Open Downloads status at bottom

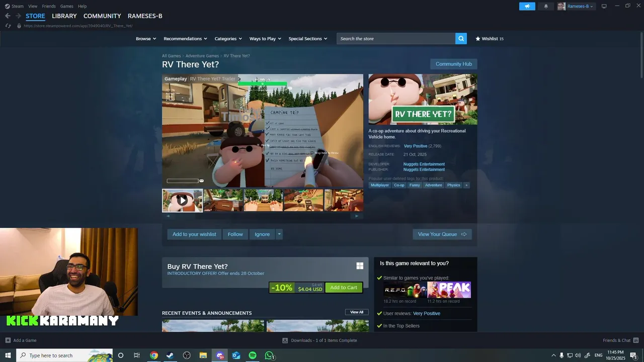coord(319,340)
